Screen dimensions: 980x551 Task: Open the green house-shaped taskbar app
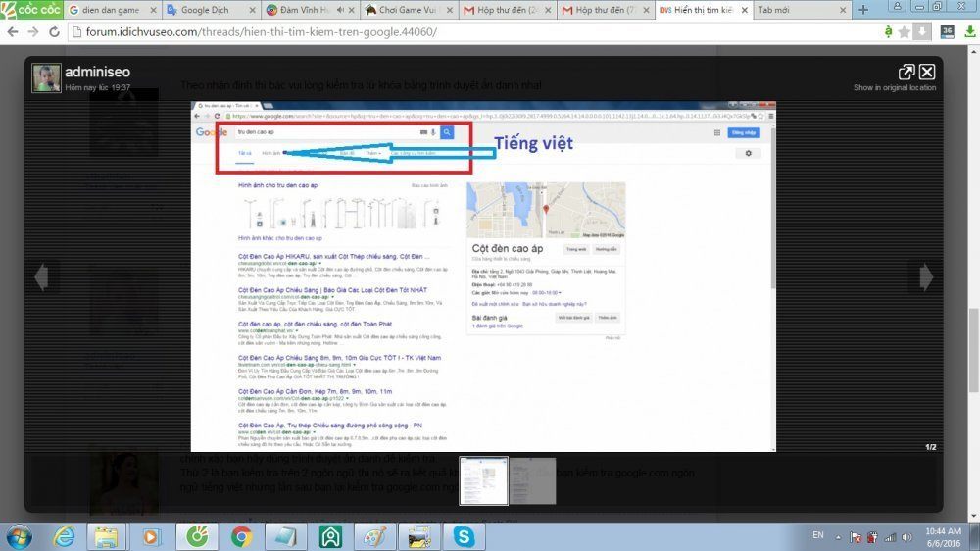point(330,537)
